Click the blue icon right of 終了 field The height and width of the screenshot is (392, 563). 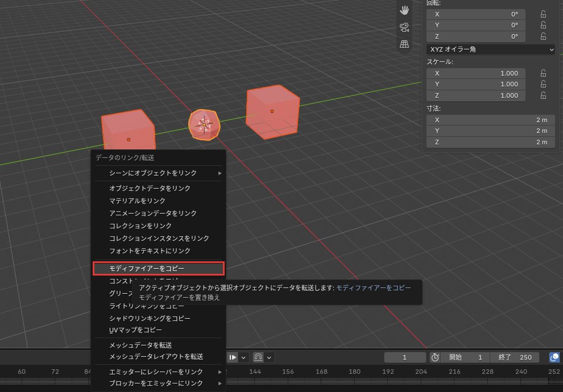tap(554, 357)
